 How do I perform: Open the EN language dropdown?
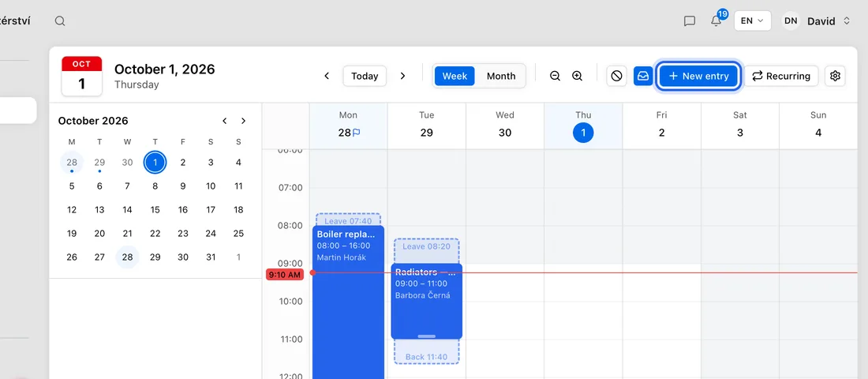tap(752, 21)
